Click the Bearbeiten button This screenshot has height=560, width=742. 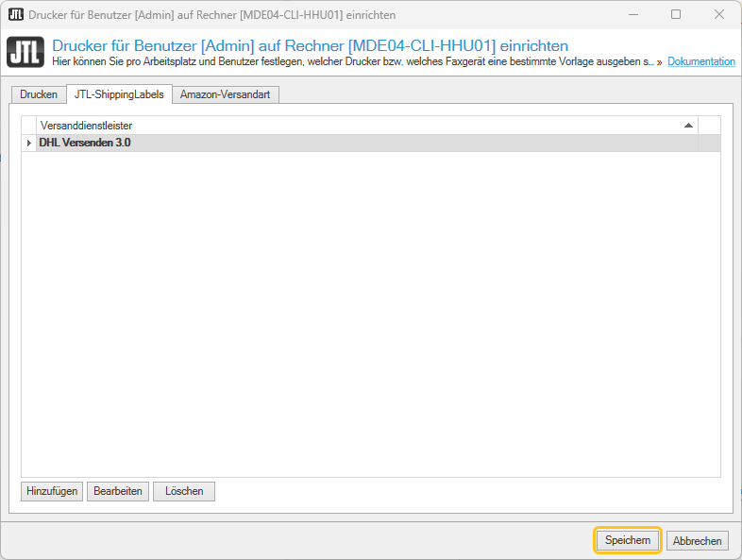tap(118, 491)
